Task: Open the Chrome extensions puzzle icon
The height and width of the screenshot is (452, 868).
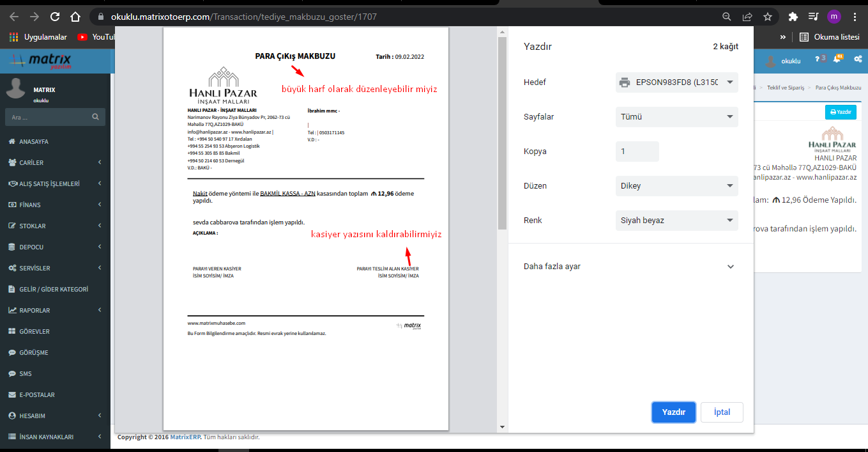Action: click(x=793, y=17)
